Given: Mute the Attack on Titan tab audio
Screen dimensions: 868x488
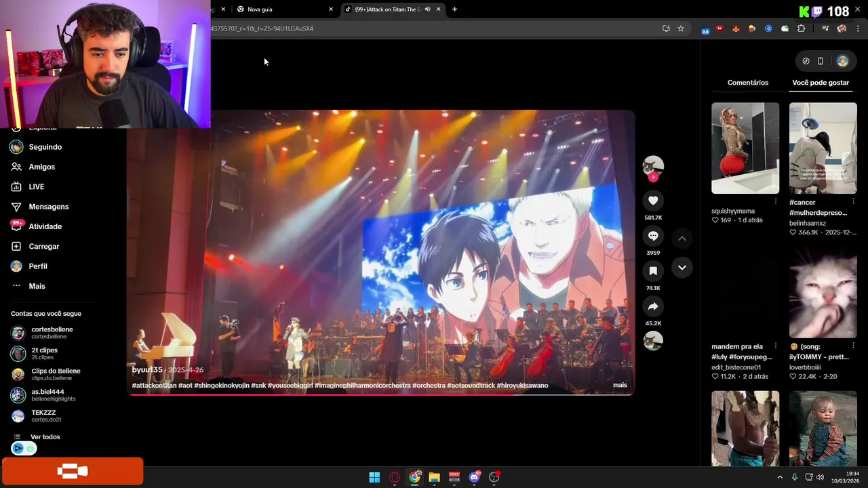Looking at the screenshot, I should pos(427,9).
